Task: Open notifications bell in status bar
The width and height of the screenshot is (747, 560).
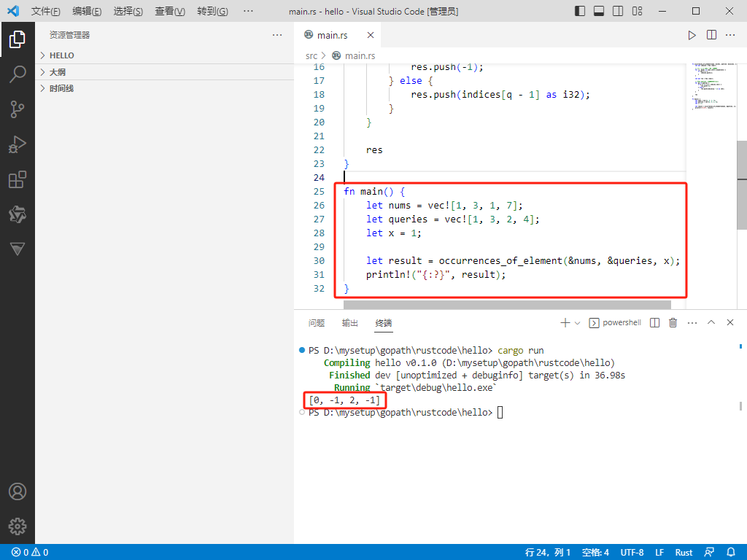Action: pos(730,553)
